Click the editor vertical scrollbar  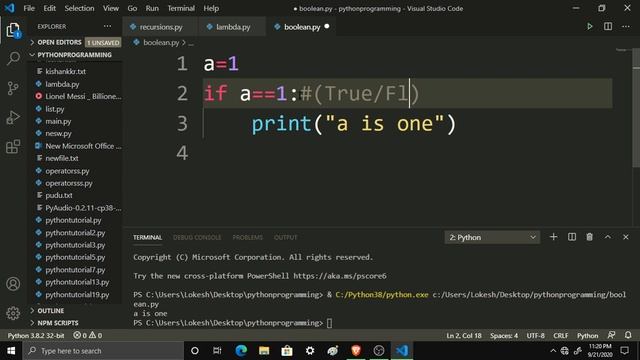[636, 108]
